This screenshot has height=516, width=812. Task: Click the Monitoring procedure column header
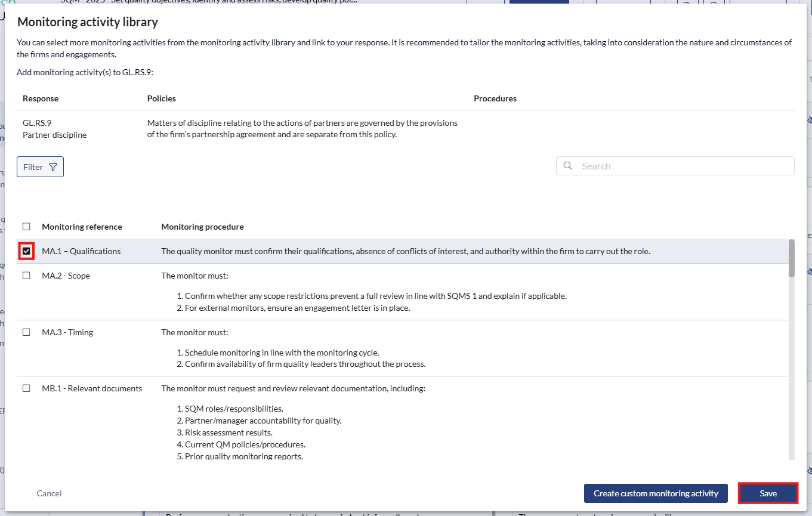(x=202, y=227)
